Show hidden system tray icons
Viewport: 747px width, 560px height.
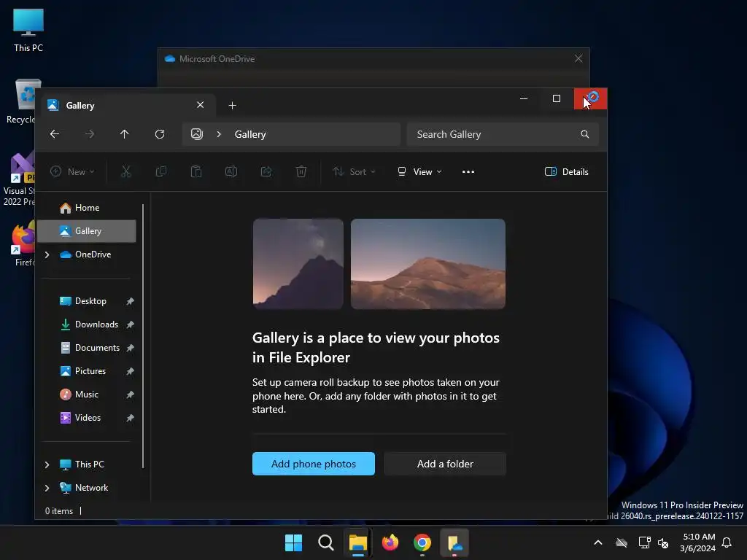tap(598, 542)
